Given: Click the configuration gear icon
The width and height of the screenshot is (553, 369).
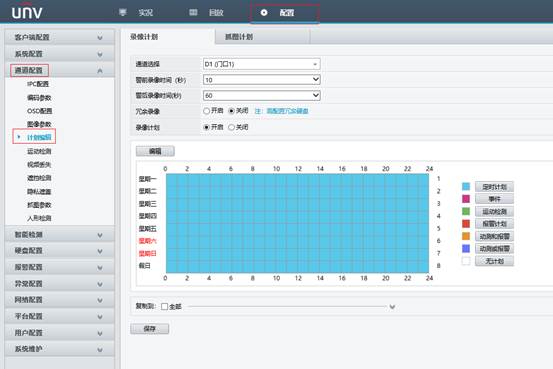Looking at the screenshot, I should tap(264, 13).
